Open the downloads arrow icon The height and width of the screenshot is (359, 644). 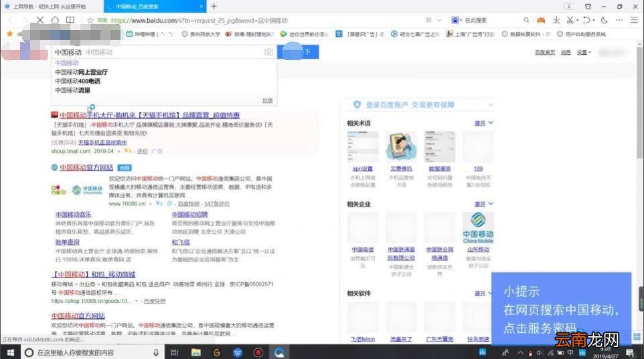(556, 20)
